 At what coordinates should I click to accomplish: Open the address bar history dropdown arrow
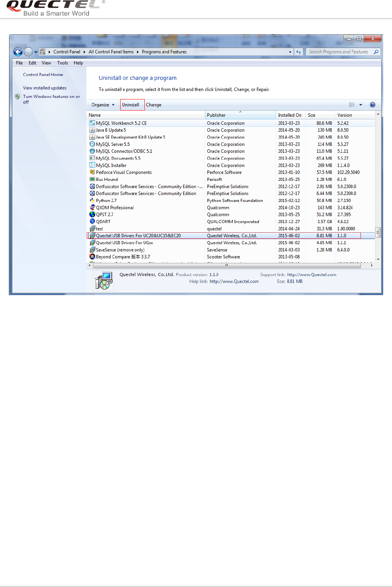tap(290, 52)
